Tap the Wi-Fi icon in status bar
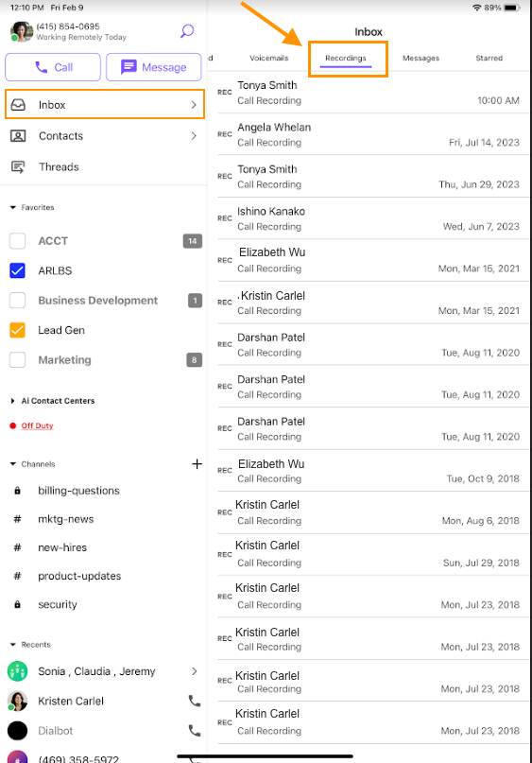This screenshot has height=763, width=532. click(477, 8)
